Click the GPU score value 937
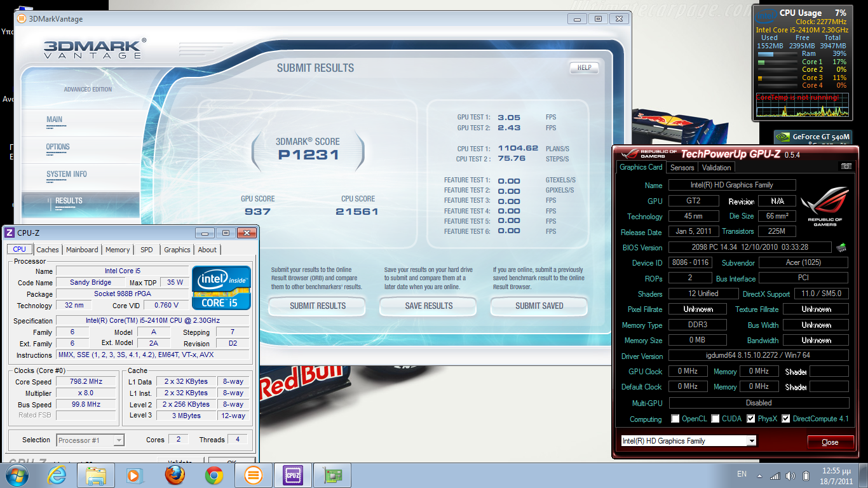The height and width of the screenshot is (488, 868). (x=257, y=211)
